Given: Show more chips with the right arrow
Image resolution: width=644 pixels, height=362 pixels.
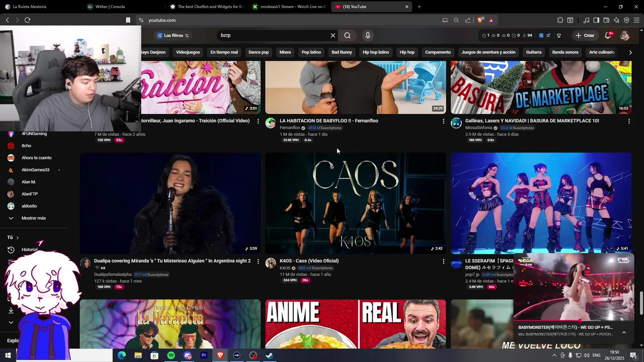Looking at the screenshot, I should [x=630, y=52].
